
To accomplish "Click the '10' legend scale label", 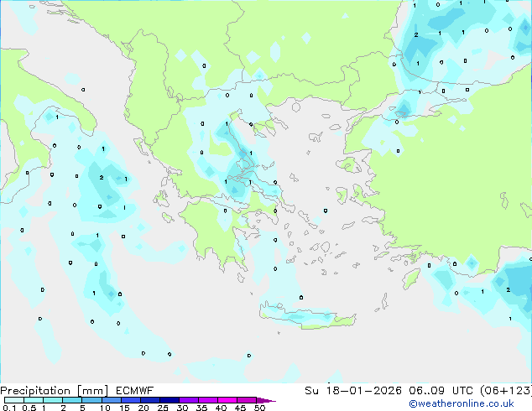I will point(105,408).
